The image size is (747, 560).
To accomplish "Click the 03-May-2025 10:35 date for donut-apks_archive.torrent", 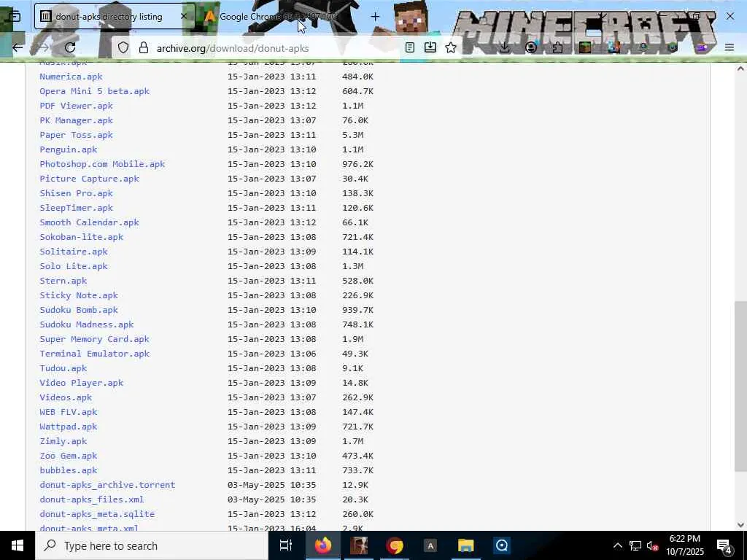I will coord(271,485).
